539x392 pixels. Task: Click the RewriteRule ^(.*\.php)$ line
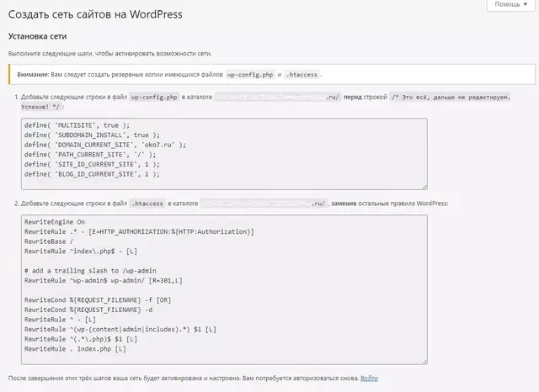coord(81,339)
